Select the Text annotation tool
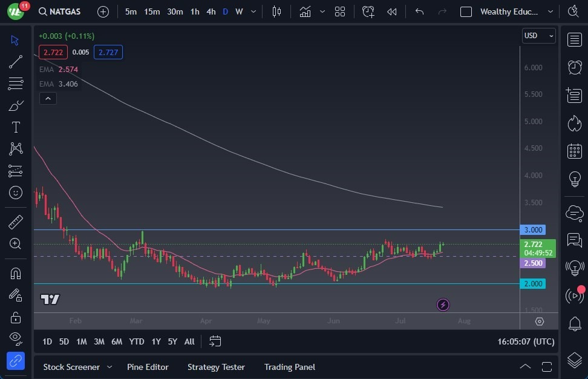The image size is (588, 379). pyautogui.click(x=16, y=127)
